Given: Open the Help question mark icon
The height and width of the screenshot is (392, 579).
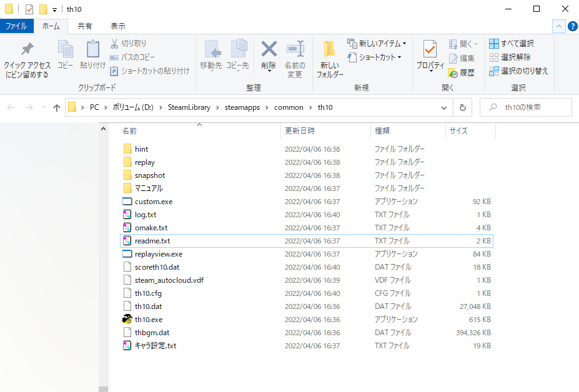Looking at the screenshot, I should (x=572, y=26).
